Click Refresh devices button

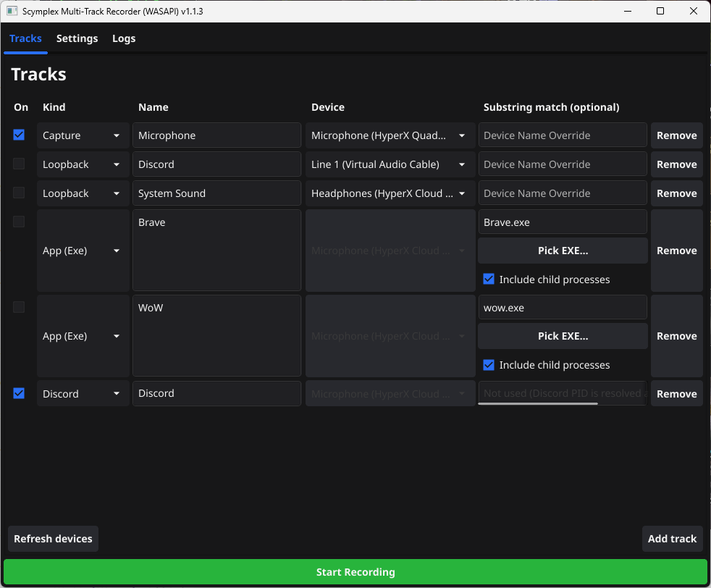coord(53,539)
